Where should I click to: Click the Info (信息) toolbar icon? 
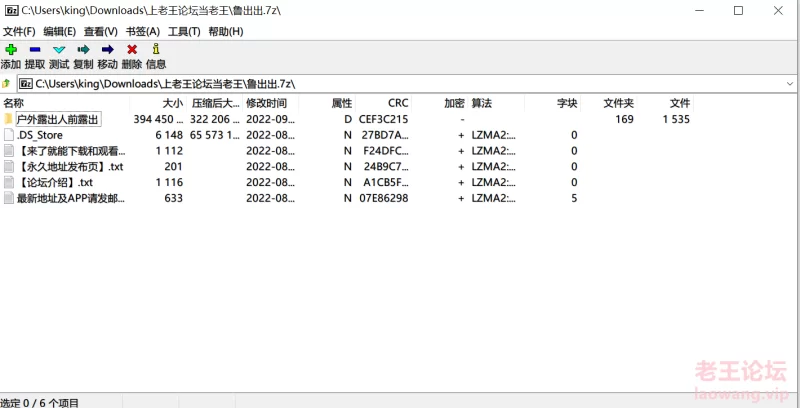point(155,49)
